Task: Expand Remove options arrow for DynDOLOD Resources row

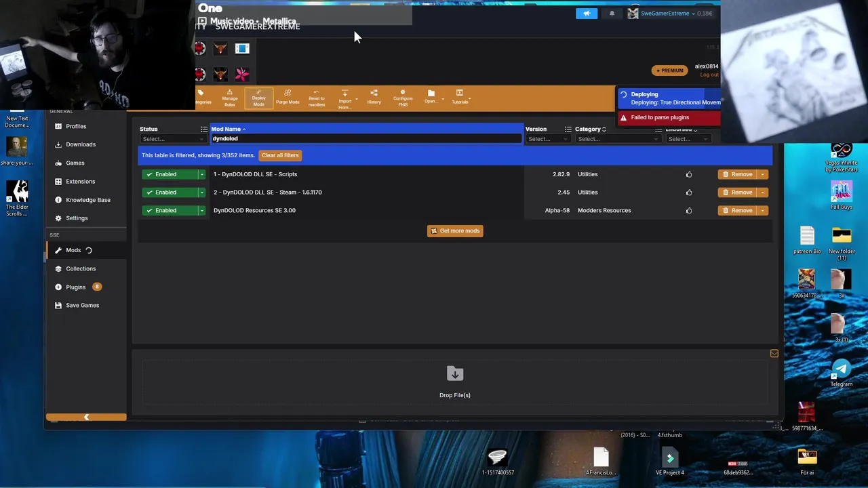Action: 763,211
